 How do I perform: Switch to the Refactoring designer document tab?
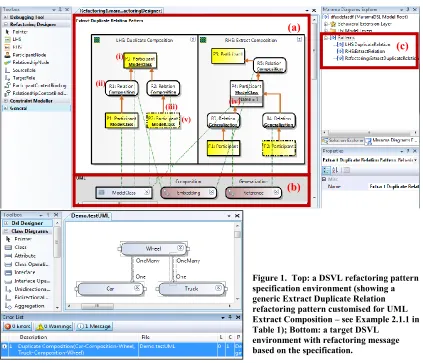tap(120, 11)
